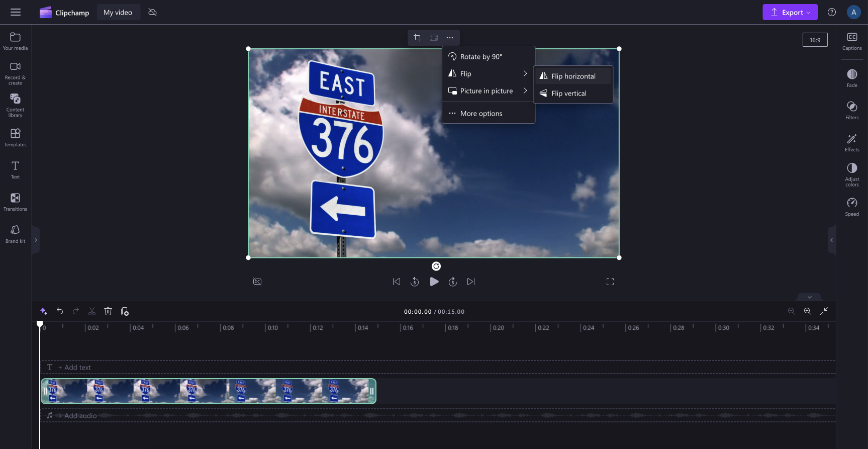Open the Filters panel
This screenshot has width=868, height=449.
pos(852,111)
